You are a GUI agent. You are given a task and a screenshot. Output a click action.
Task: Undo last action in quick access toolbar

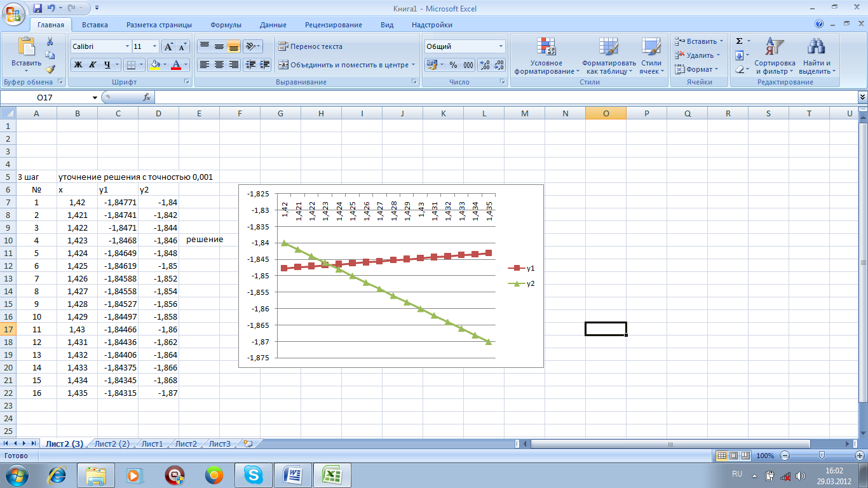pos(51,8)
